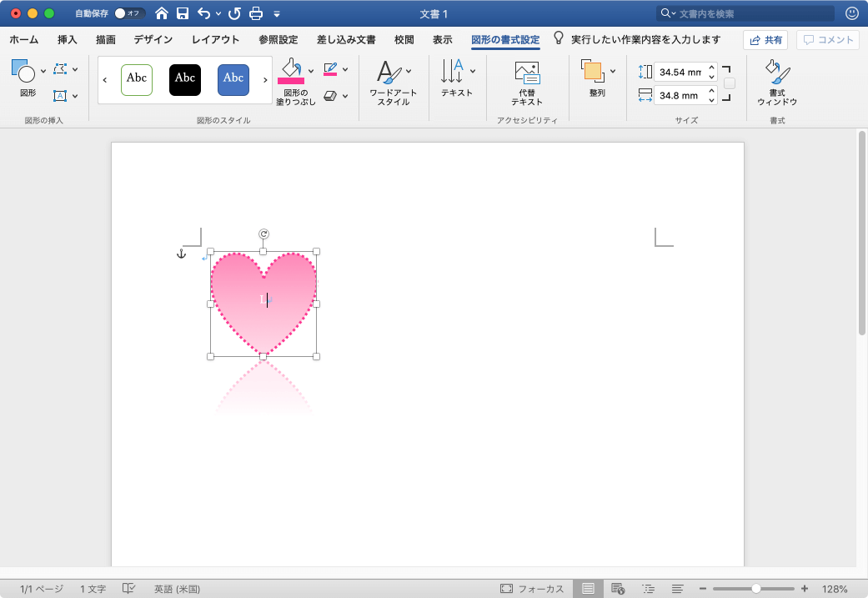Click the Undo arrow icon
The width and height of the screenshot is (868, 598).
click(x=203, y=13)
